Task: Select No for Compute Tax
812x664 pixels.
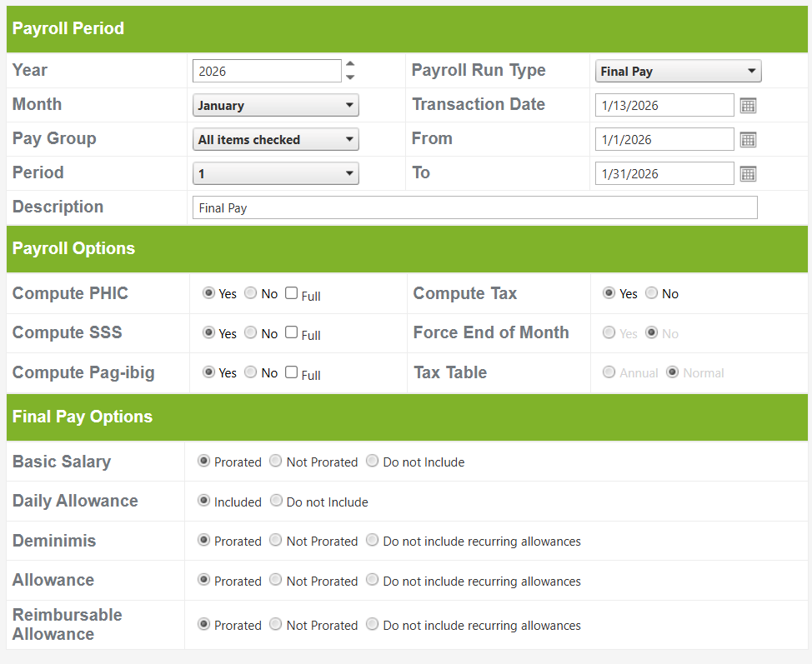Action: tap(652, 293)
